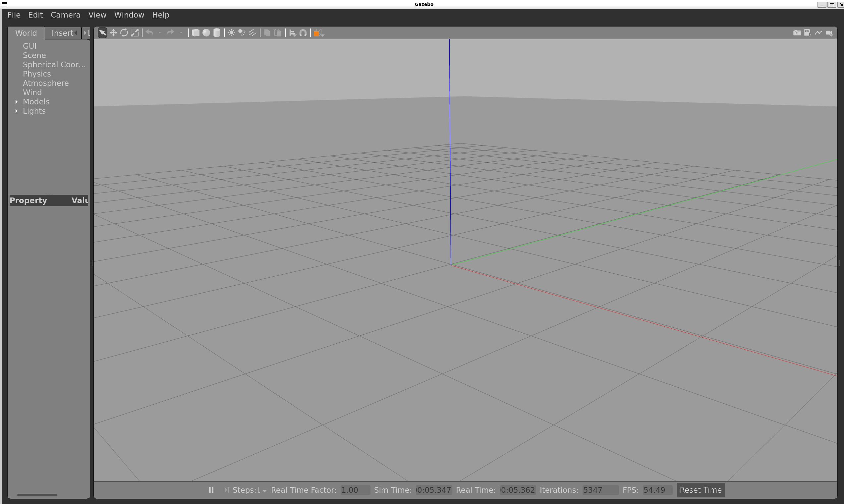Click the left panel horizontal scrollbar
The height and width of the screenshot is (504, 844).
tap(37, 495)
